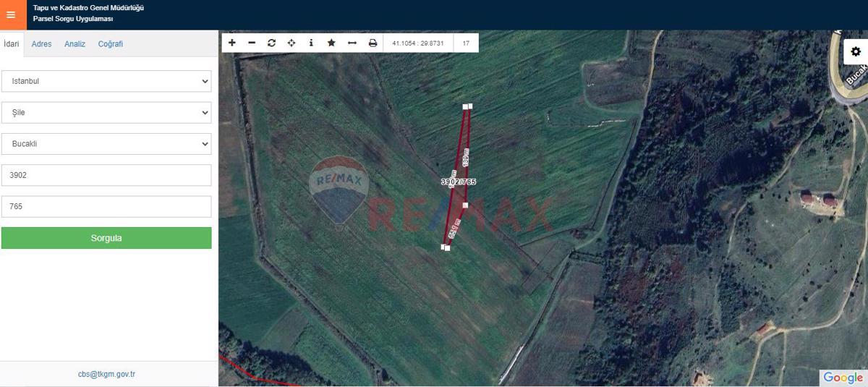Click the crosshair locate icon
Screen dimensions: 868x387
tap(292, 43)
